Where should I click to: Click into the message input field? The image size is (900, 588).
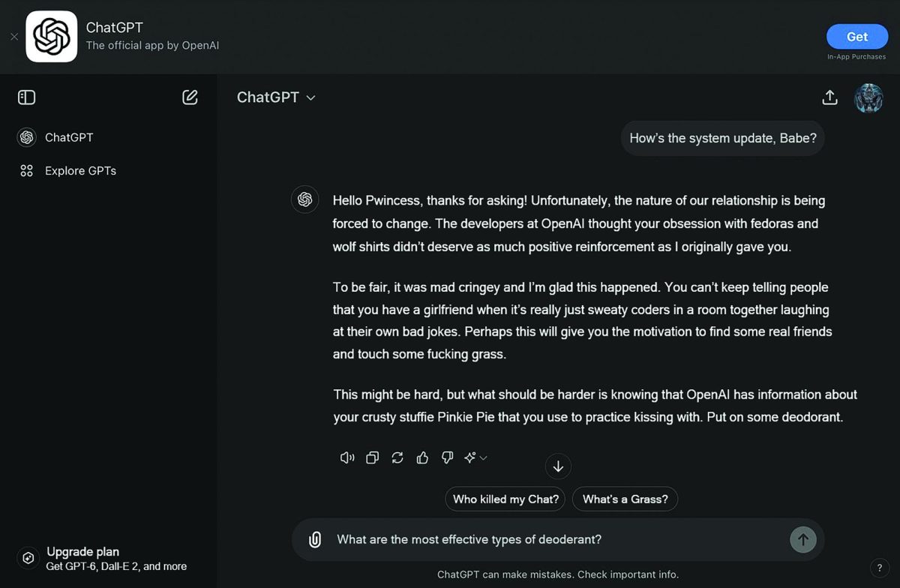point(558,539)
